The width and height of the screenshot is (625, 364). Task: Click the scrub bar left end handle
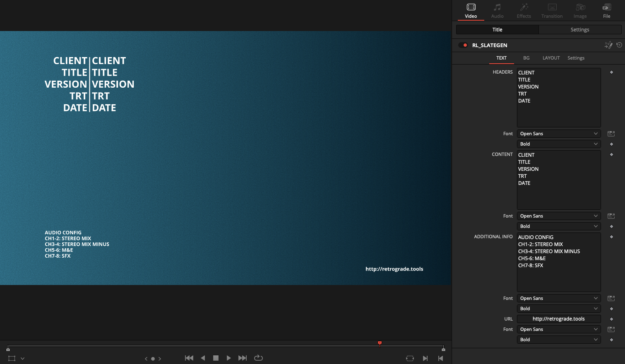[8, 348]
